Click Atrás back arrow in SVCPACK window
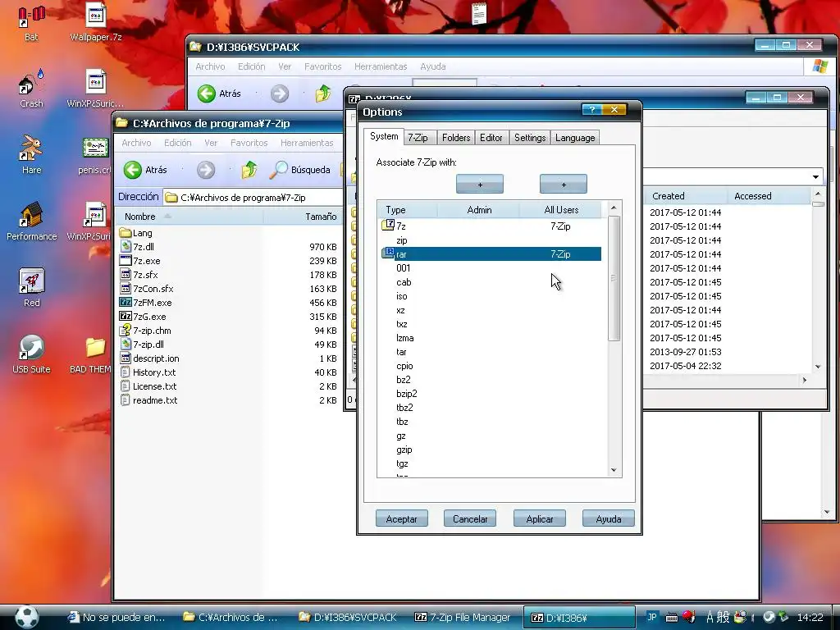Screen dimensions: 840x630 coord(206,94)
